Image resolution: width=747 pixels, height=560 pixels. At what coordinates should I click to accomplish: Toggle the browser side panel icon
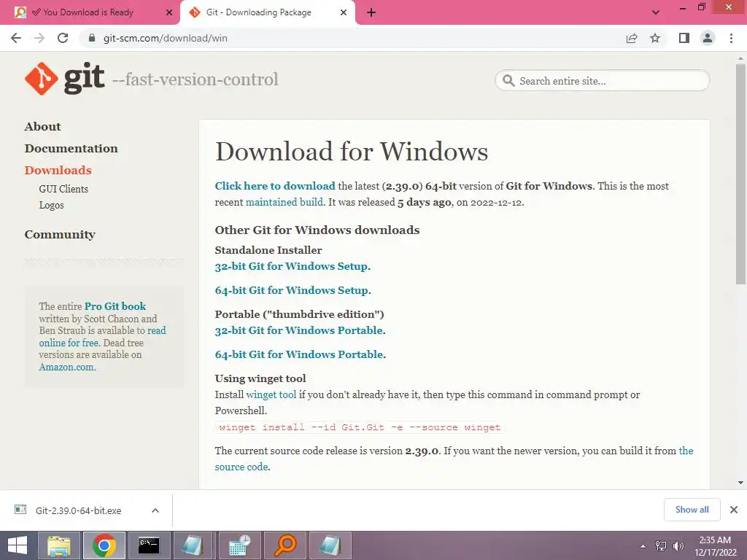684,38
